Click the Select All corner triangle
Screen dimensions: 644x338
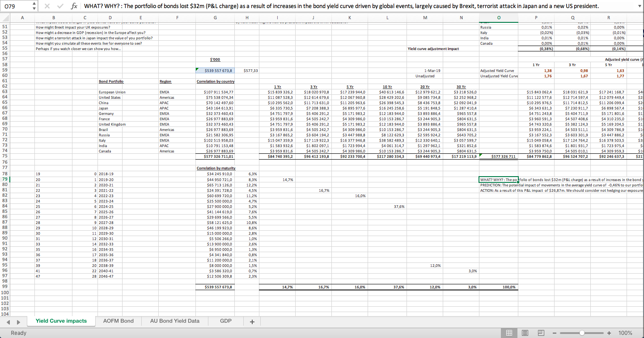[5, 17]
